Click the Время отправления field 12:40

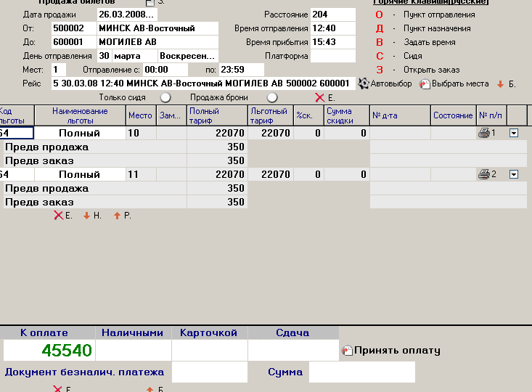[x=333, y=28]
